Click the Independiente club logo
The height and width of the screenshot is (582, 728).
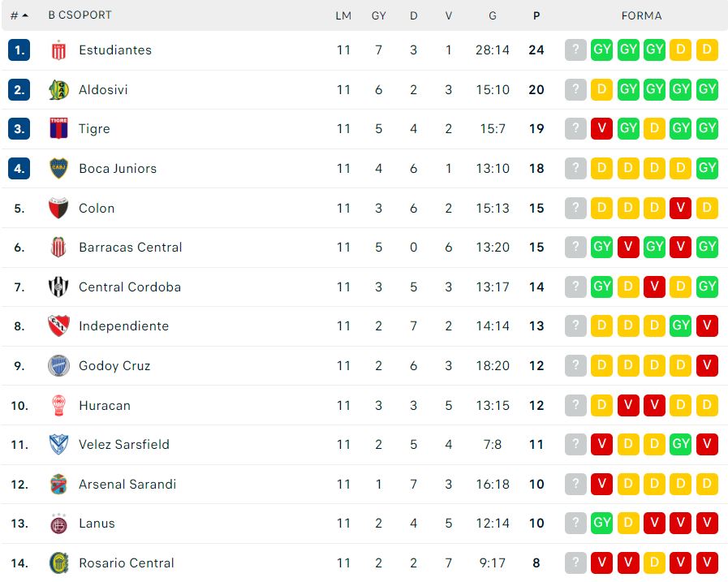coord(58,326)
